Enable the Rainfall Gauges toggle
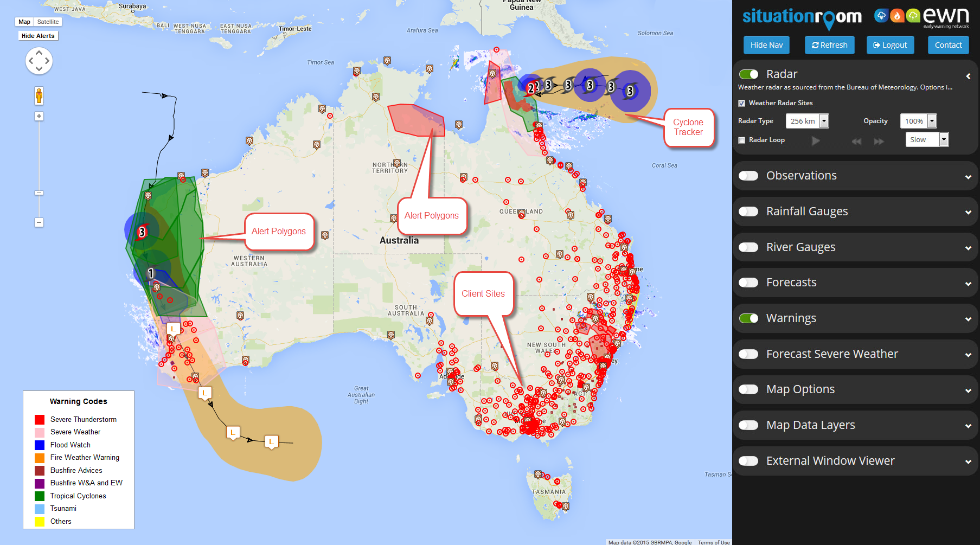The height and width of the screenshot is (545, 980). [x=748, y=211]
